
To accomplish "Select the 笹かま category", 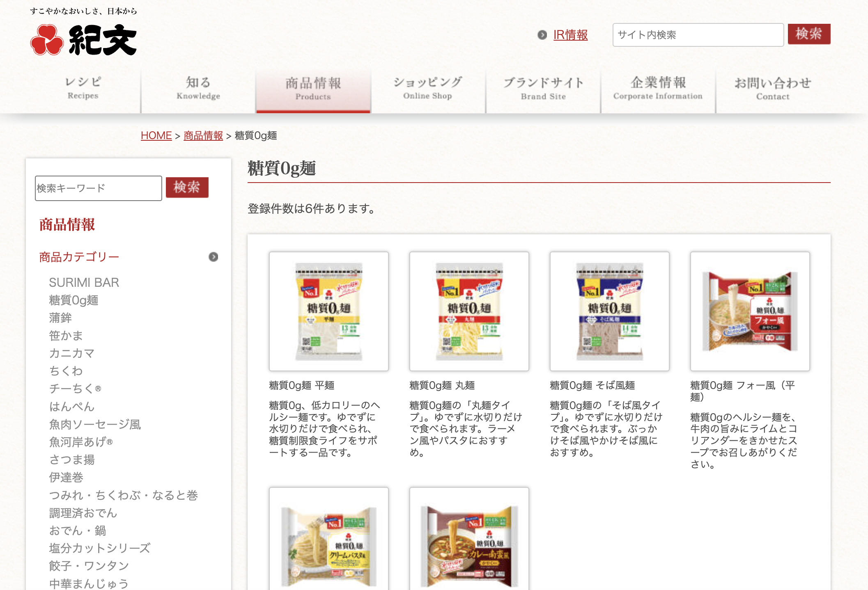I will [x=66, y=335].
